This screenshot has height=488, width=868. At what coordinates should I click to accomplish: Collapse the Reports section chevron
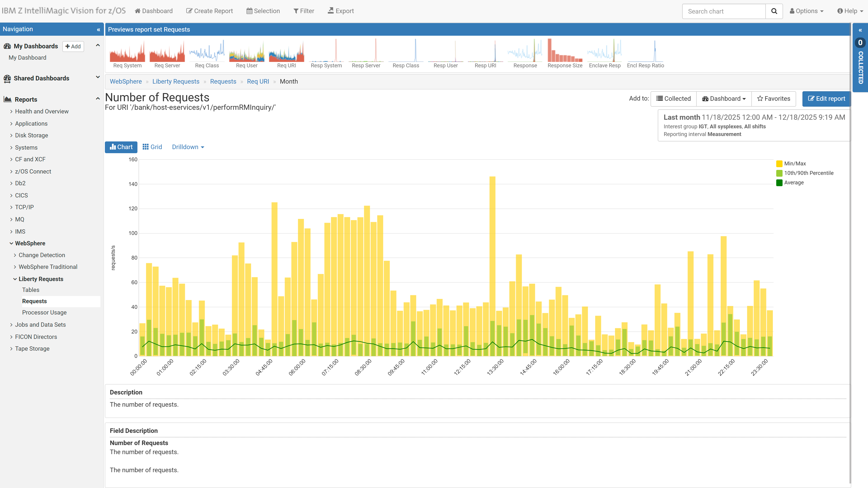(98, 98)
